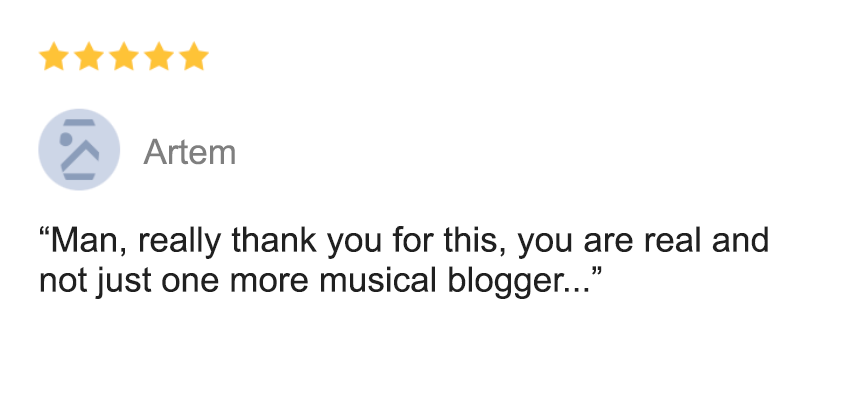Open Artem's round avatar image

79,150
